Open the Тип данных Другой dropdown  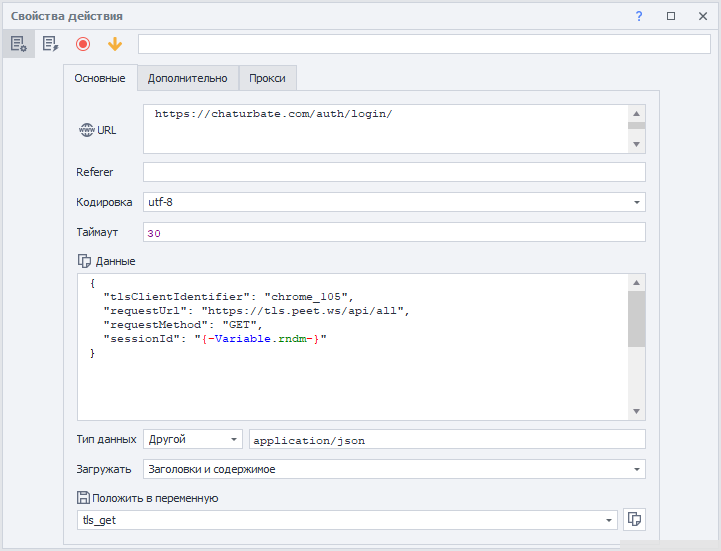click(233, 439)
